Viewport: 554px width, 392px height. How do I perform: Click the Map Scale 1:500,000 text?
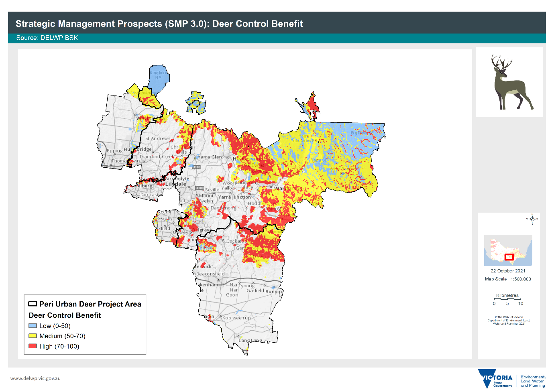[x=508, y=279]
